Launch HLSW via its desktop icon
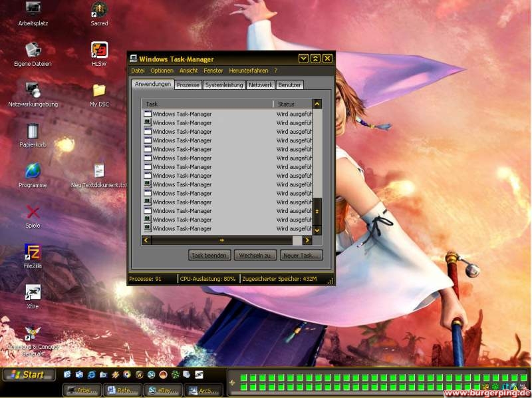532x398 pixels. (x=98, y=51)
